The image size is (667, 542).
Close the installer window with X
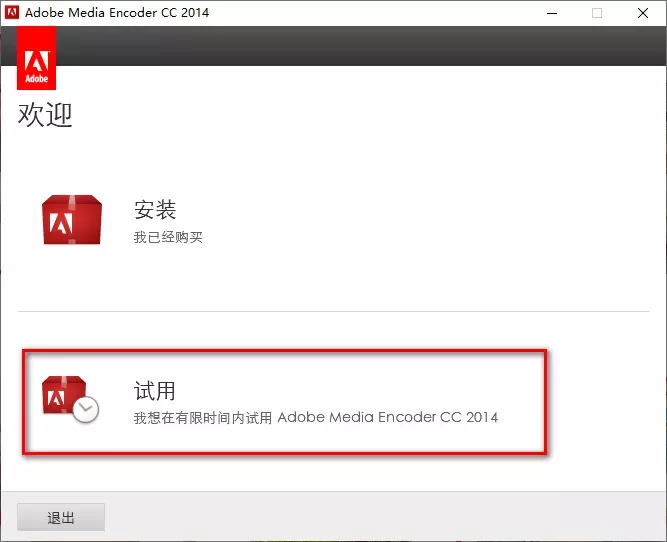(x=643, y=13)
